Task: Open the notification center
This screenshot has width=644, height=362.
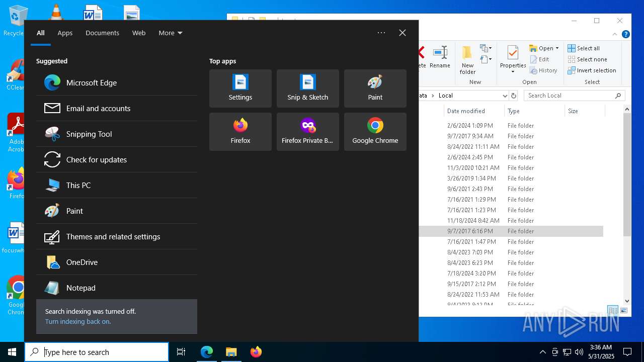Action: (627, 352)
